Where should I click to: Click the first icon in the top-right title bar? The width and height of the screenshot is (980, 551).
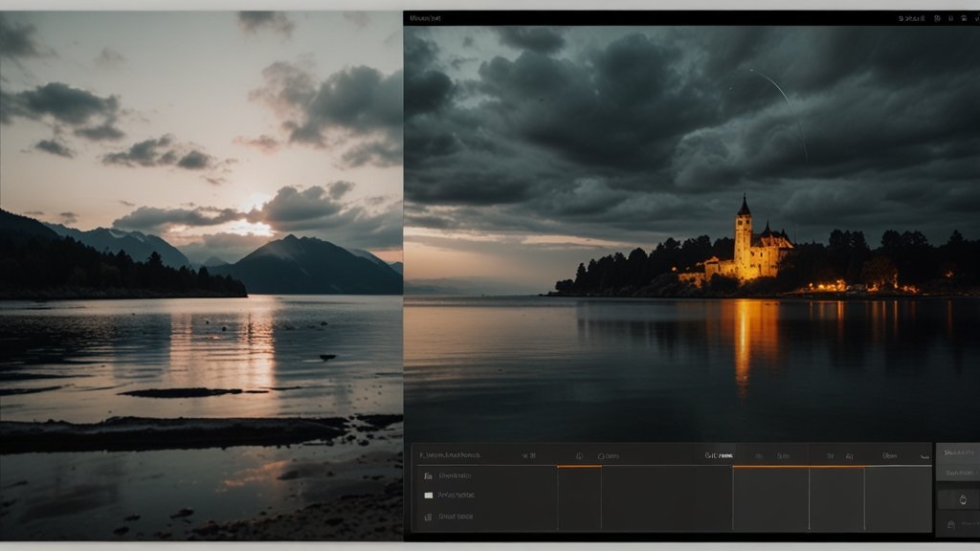click(x=936, y=18)
